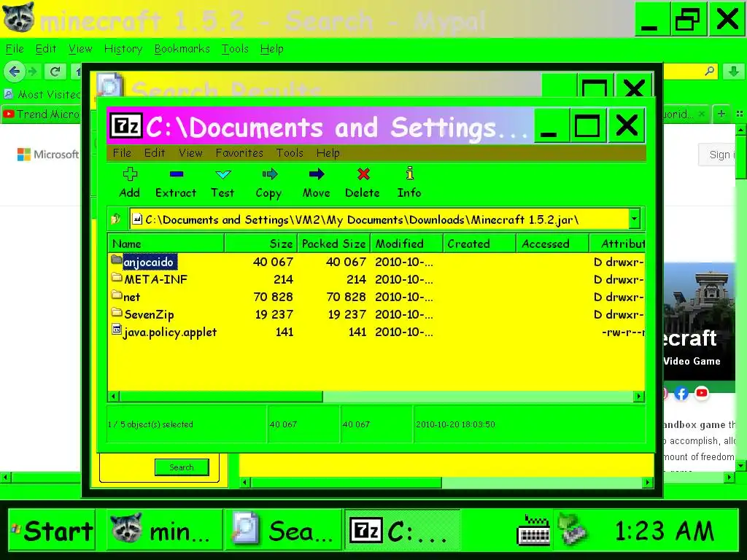Select the SevenZip row name
The height and width of the screenshot is (560, 747).
pos(149,314)
